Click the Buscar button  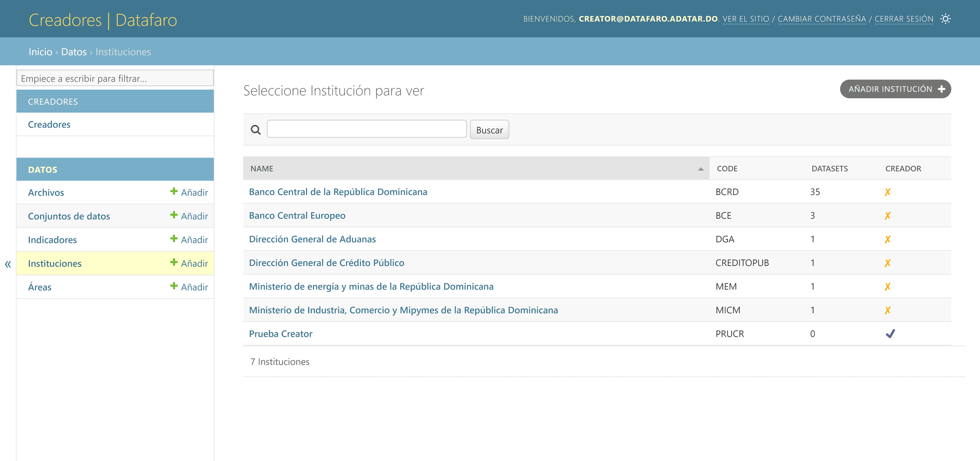pos(489,130)
